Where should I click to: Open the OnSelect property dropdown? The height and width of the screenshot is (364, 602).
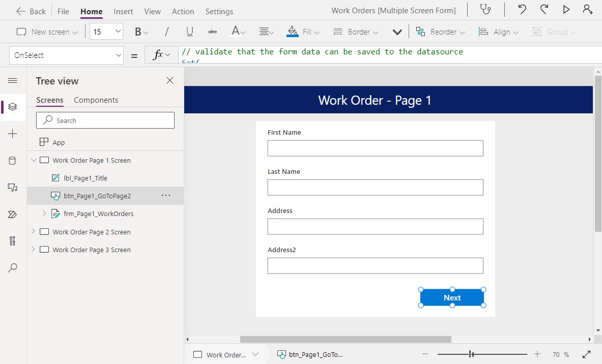tap(118, 55)
